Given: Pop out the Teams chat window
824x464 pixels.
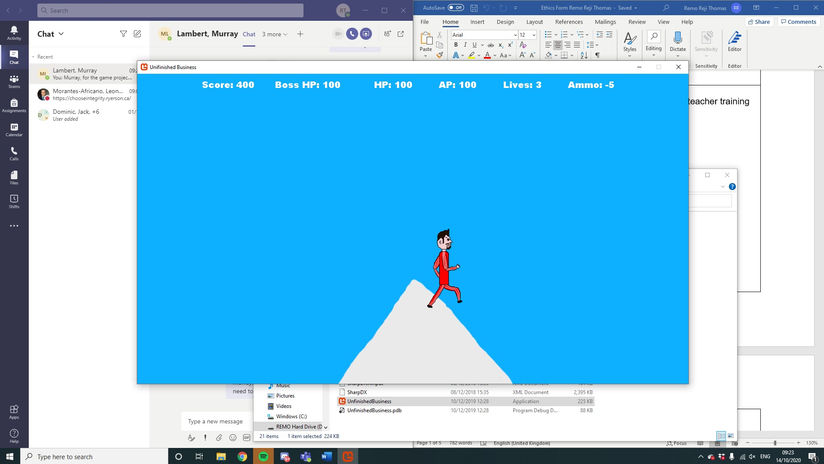Looking at the screenshot, I should tap(401, 34).
